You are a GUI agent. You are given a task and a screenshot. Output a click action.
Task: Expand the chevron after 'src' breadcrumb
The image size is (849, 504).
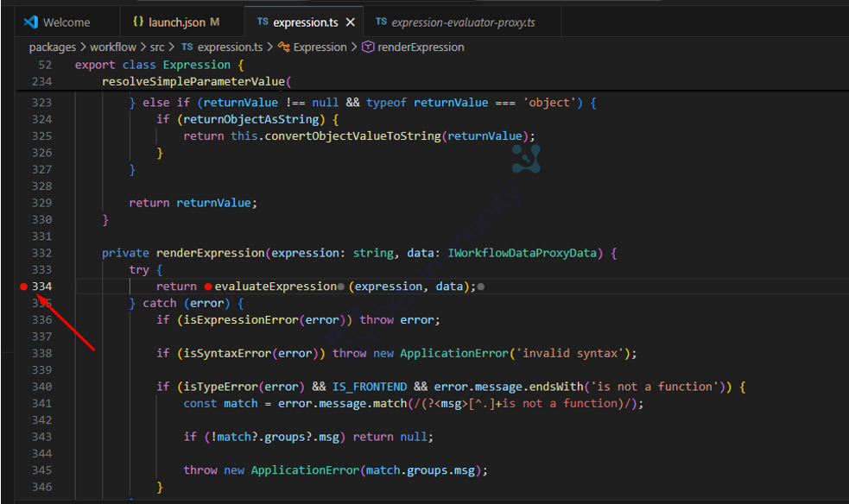172,47
